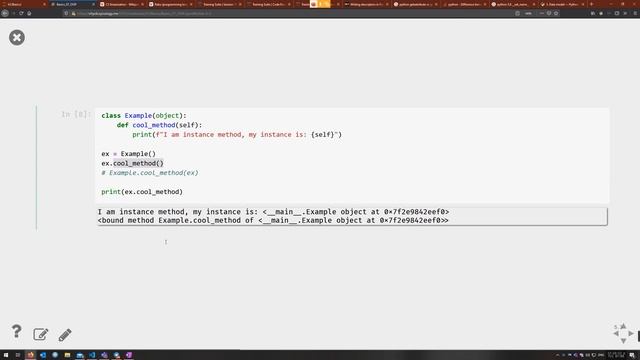640x360 pixels.
Task: Move down a sub-slide with down arrow
Action: [623, 341]
